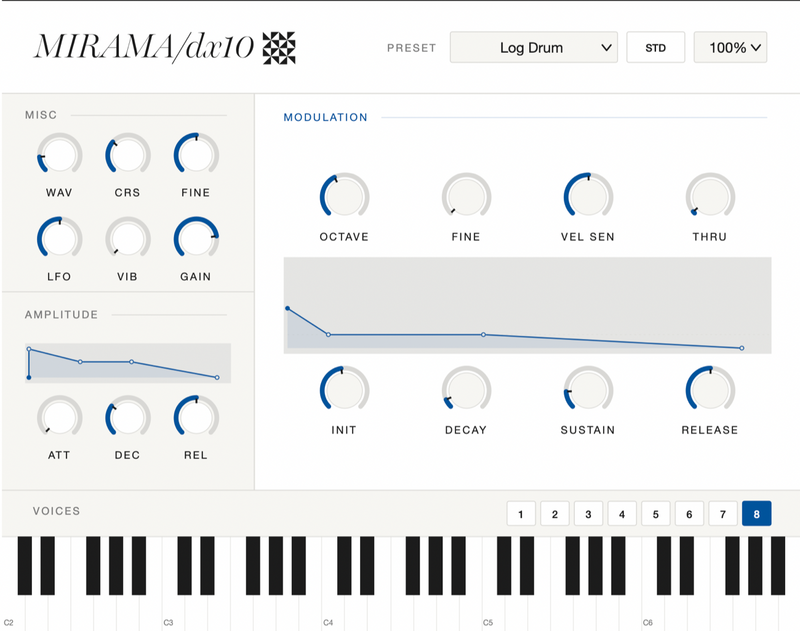Click the DECAY modulation knob

tap(466, 390)
